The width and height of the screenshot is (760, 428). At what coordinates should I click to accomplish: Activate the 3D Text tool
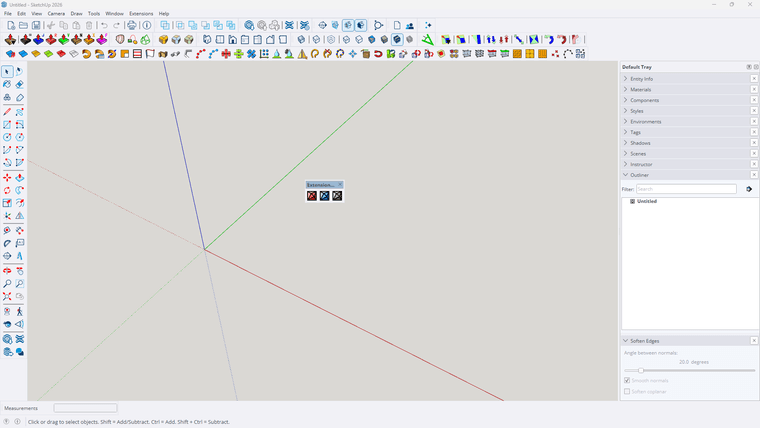point(19,256)
